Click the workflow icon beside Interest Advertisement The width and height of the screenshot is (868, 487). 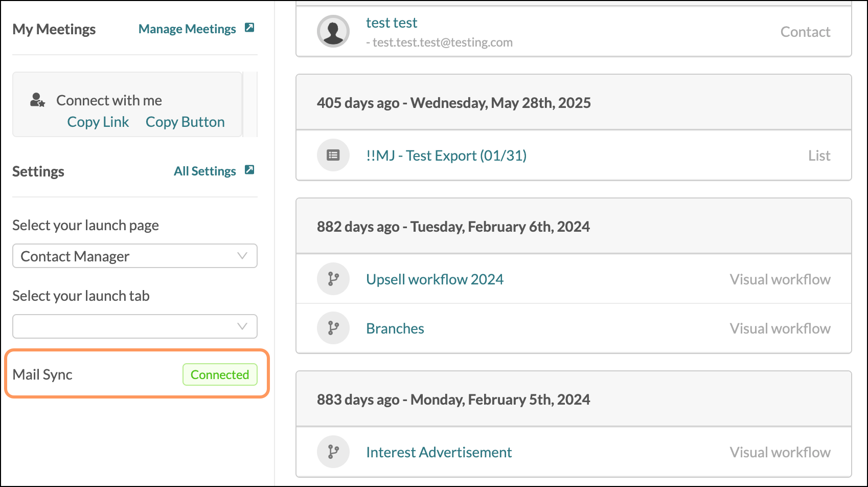click(x=333, y=452)
